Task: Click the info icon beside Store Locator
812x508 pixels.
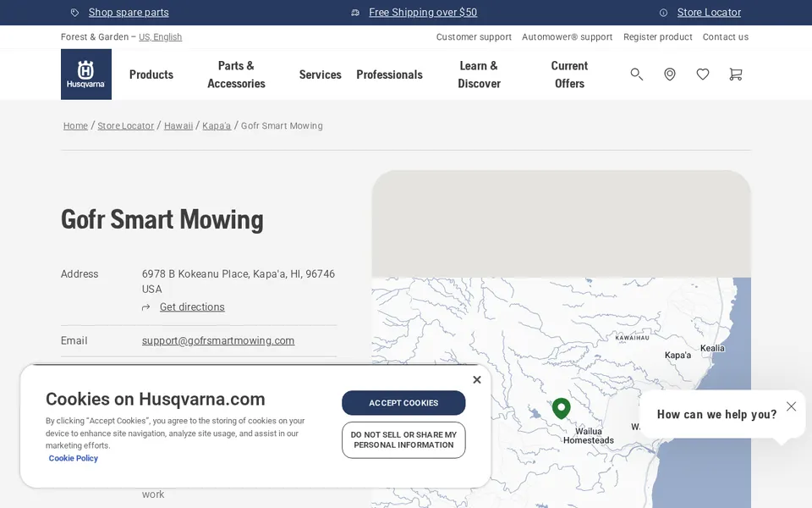Action: (x=663, y=13)
